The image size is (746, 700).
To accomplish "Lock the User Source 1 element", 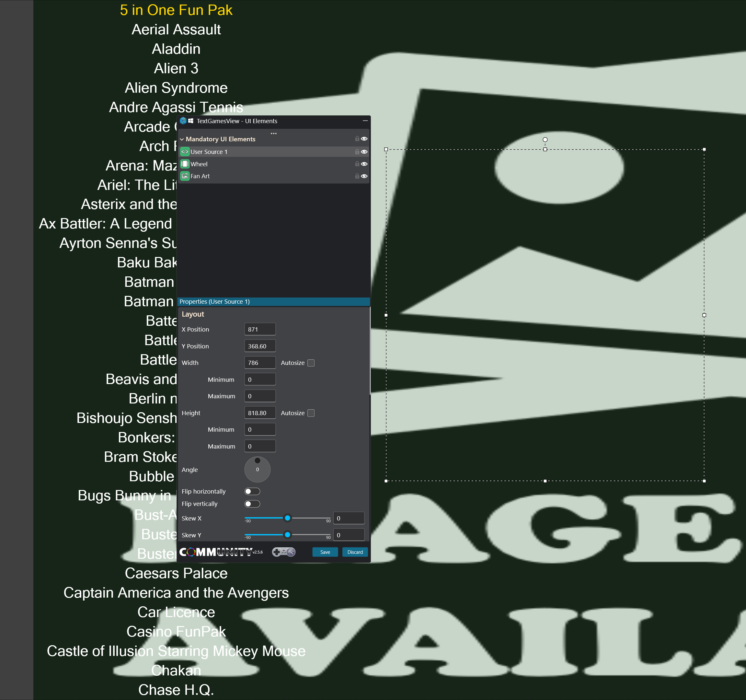I will (x=357, y=152).
